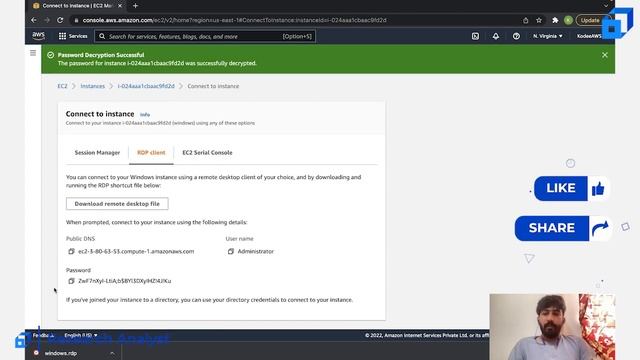Go back in the browser
The height and width of the screenshot is (360, 640).
pyautogui.click(x=34, y=20)
